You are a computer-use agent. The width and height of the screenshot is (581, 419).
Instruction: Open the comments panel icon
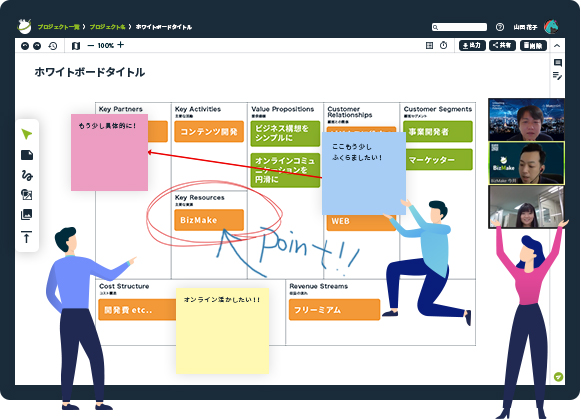(x=558, y=63)
